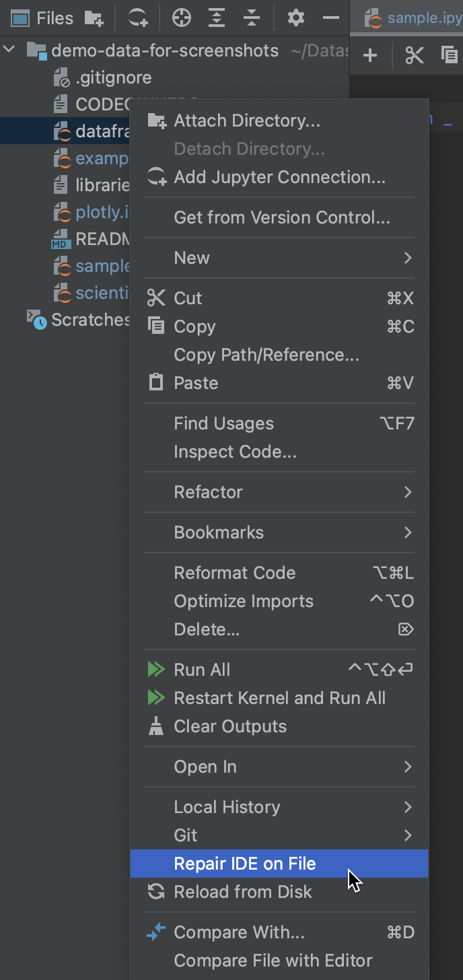Select Get from Version Control...
This screenshot has height=980, width=463.
[x=279, y=217]
